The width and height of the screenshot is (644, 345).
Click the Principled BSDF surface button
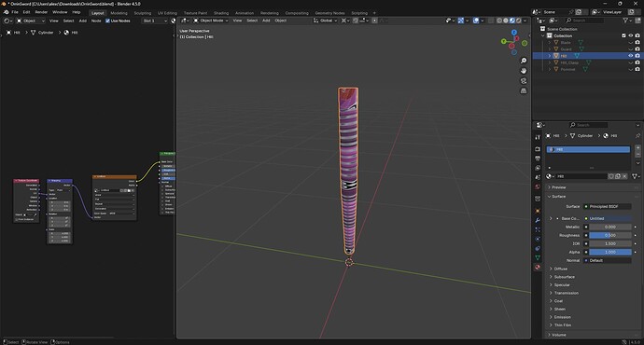[x=608, y=207]
